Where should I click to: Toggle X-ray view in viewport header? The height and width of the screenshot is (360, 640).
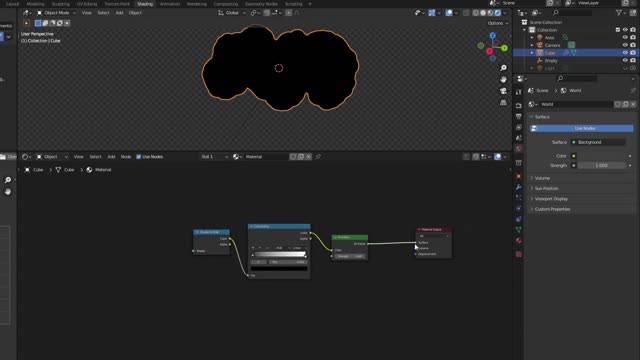466,13
